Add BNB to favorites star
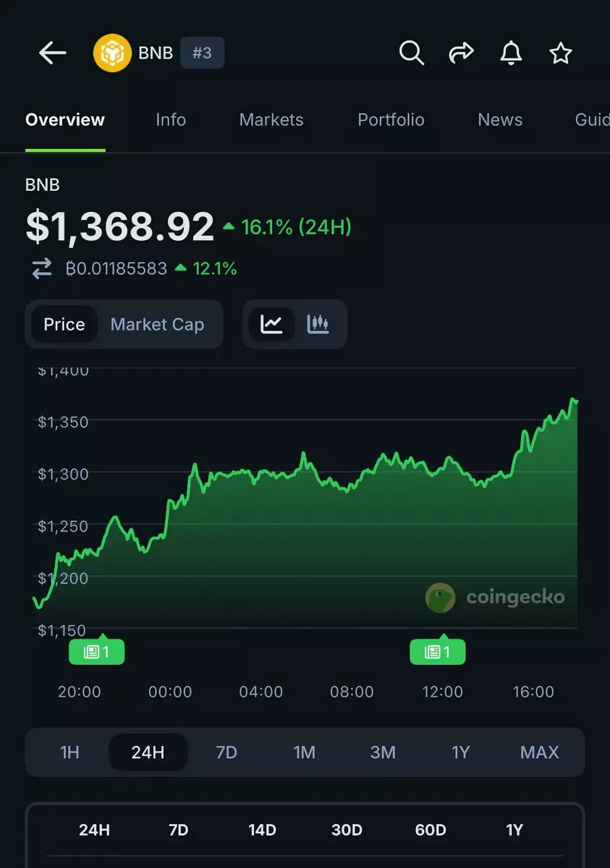 561,53
